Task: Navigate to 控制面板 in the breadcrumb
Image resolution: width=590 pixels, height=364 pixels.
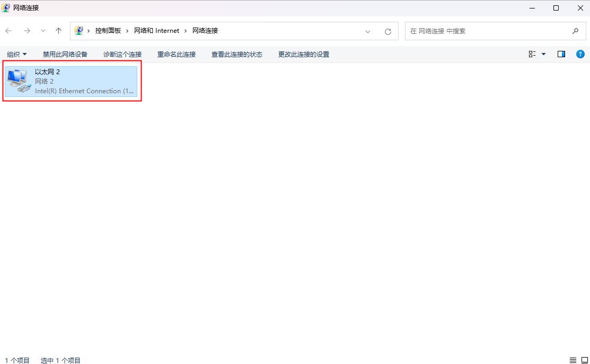Action: pyautogui.click(x=108, y=30)
